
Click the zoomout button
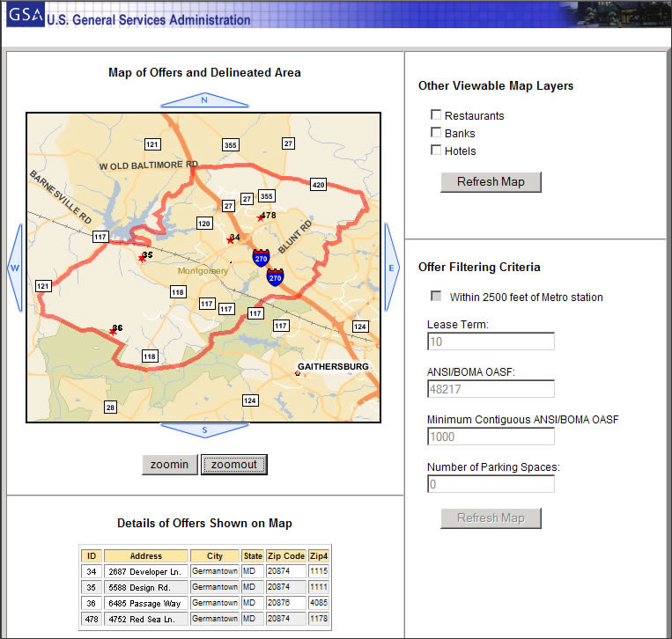(x=234, y=465)
